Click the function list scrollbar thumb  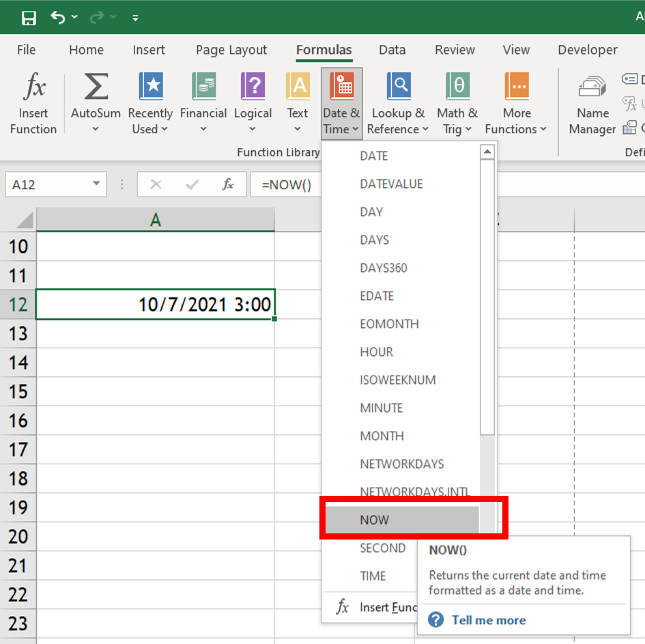click(487, 297)
